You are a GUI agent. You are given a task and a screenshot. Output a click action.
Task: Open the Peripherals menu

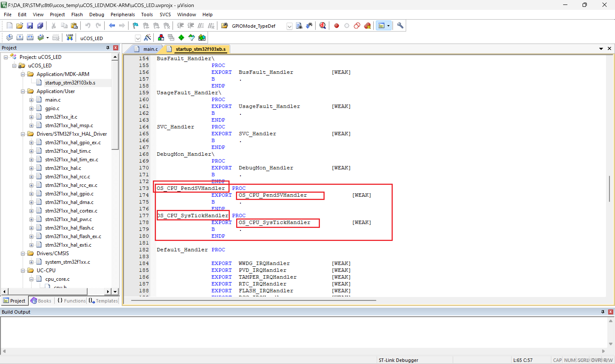[x=122, y=15]
